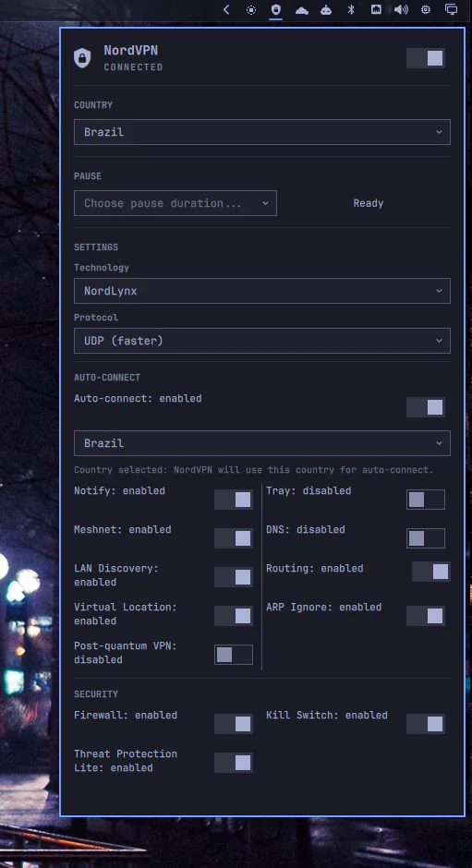Enable the Tray switch
Screen dimensions: 472x868
coord(426,500)
